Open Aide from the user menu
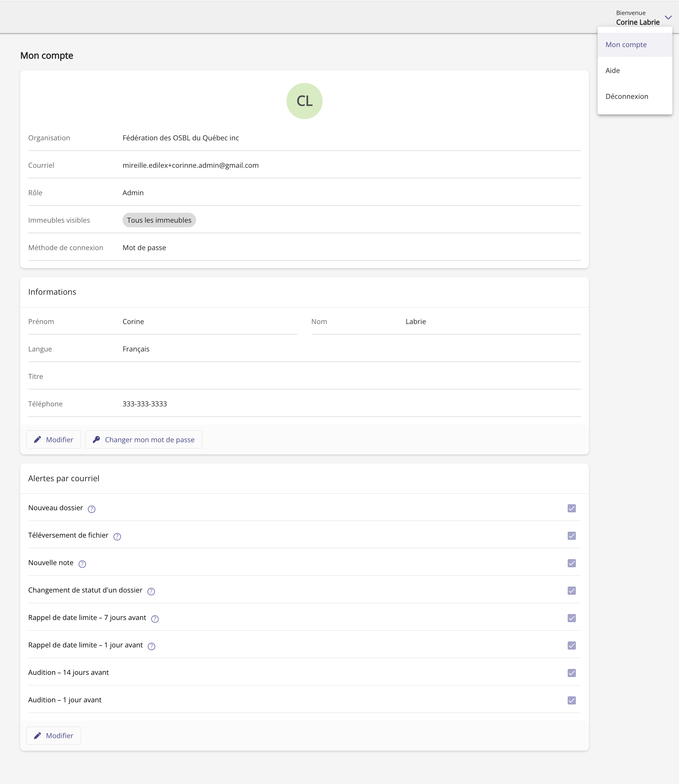 [612, 70]
